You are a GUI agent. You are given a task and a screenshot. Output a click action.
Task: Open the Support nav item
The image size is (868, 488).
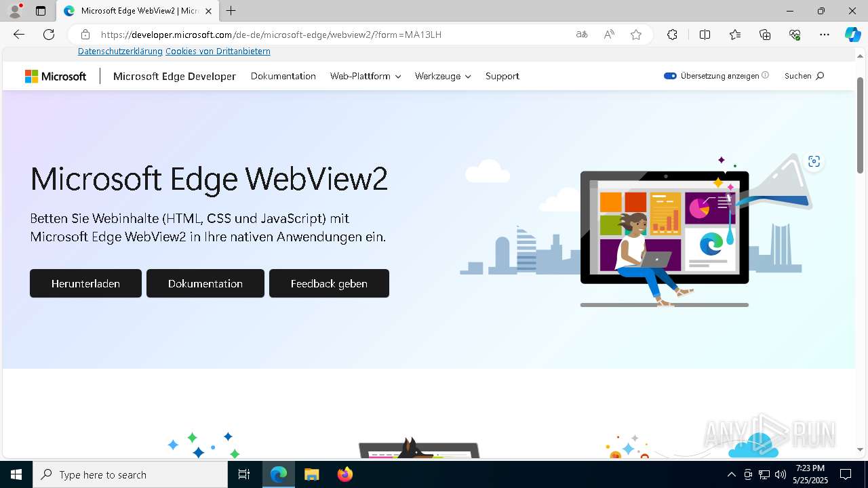click(502, 77)
